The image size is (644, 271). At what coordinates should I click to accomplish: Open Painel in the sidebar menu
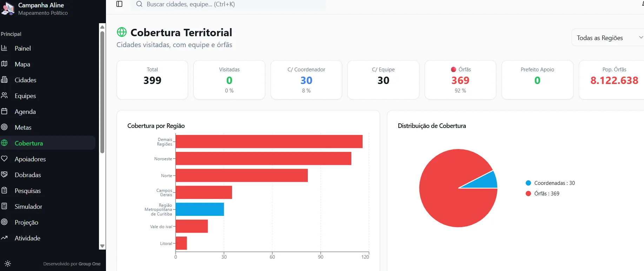click(x=48, y=48)
